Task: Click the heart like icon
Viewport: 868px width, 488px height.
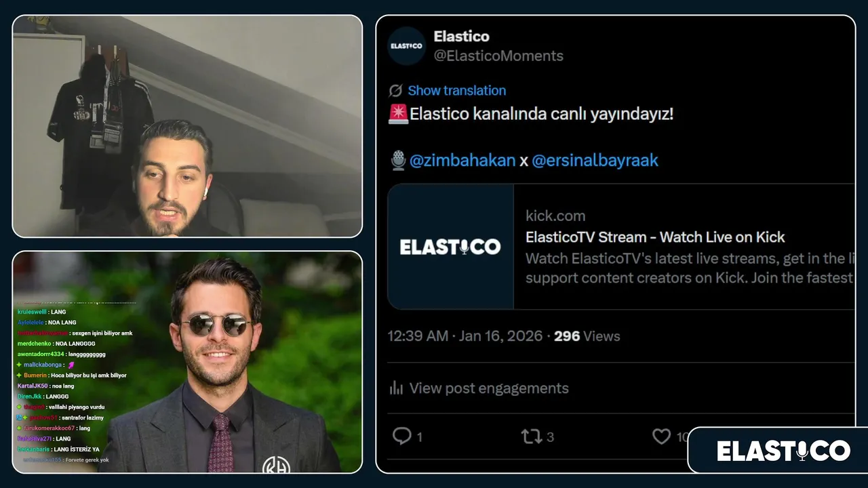Action: click(661, 436)
